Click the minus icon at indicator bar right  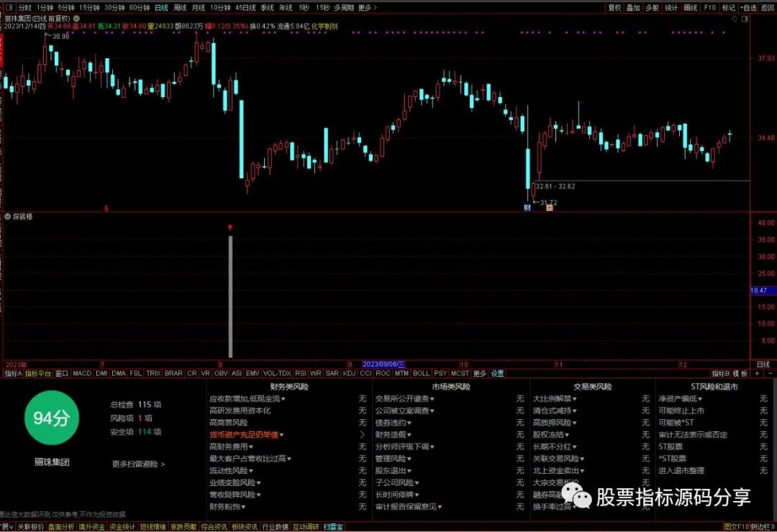coord(770,374)
